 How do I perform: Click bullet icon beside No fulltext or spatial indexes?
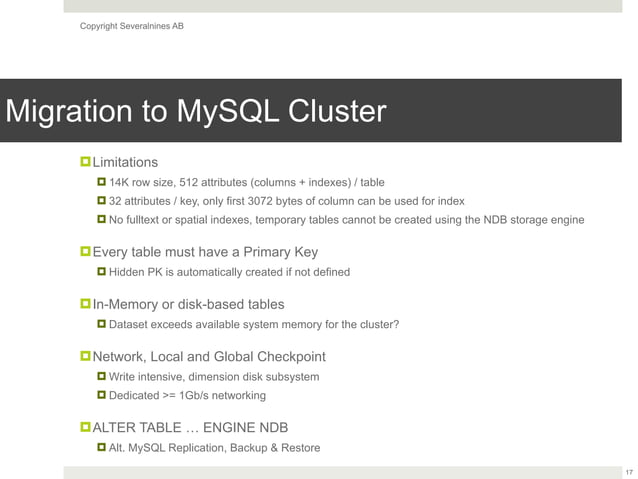(102, 219)
